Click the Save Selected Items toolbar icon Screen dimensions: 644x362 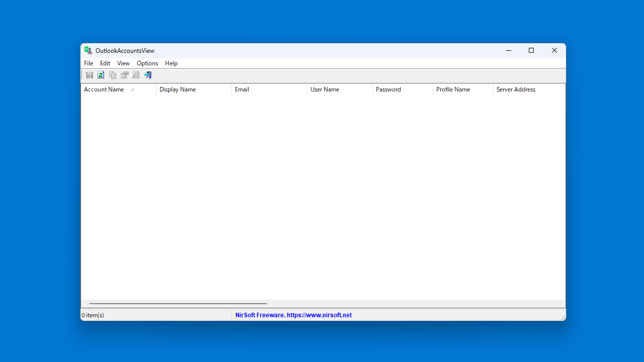tap(90, 75)
